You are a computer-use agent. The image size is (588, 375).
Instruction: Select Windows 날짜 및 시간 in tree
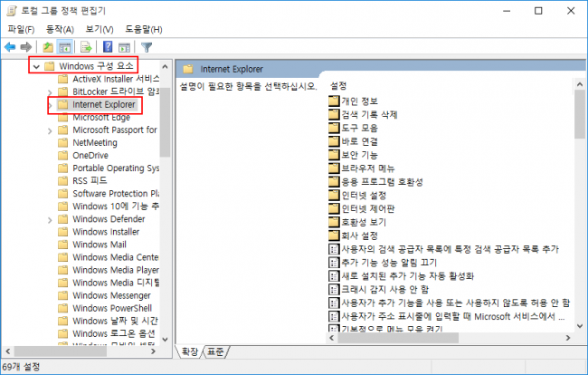108,321
